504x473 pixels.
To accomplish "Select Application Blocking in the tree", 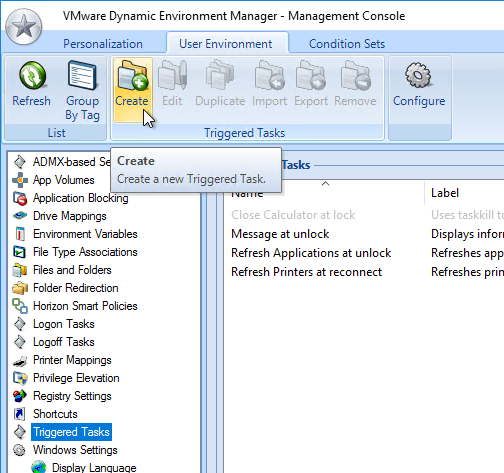I will coord(81,198).
